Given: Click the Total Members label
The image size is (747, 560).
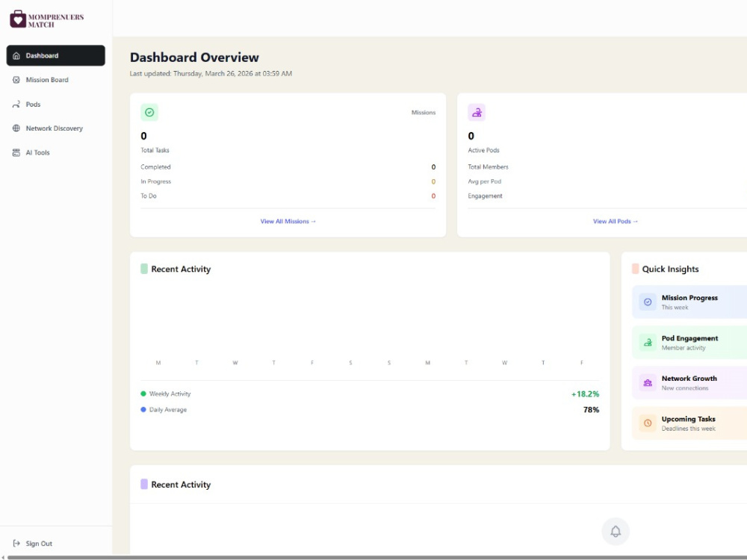Looking at the screenshot, I should [488, 167].
